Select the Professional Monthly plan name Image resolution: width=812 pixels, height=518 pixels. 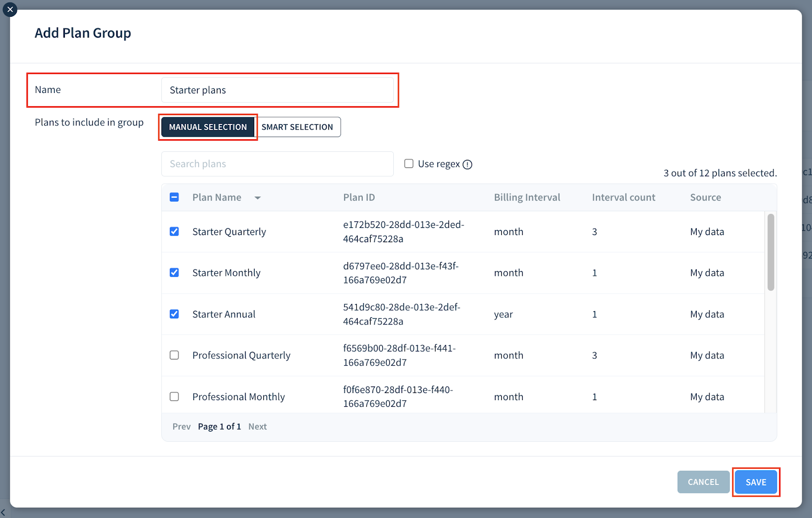point(239,397)
